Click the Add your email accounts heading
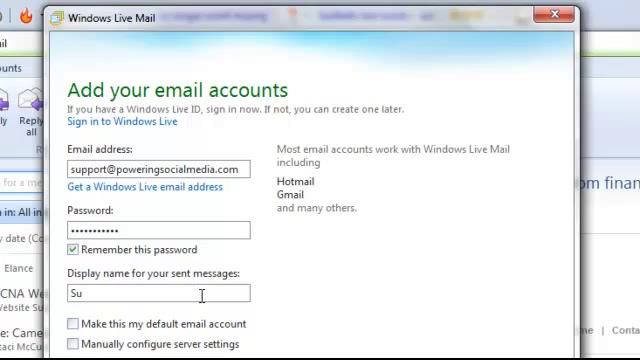The height and width of the screenshot is (360, 640). click(178, 90)
